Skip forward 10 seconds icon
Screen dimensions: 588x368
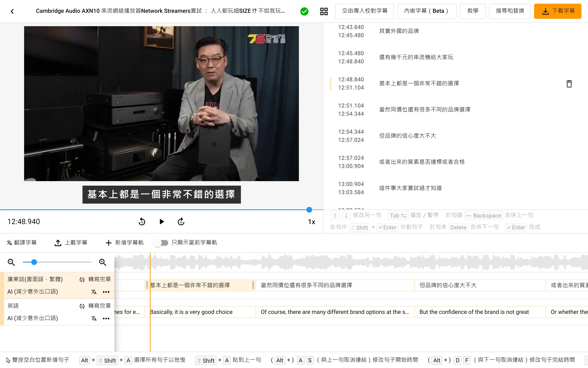[x=181, y=221]
